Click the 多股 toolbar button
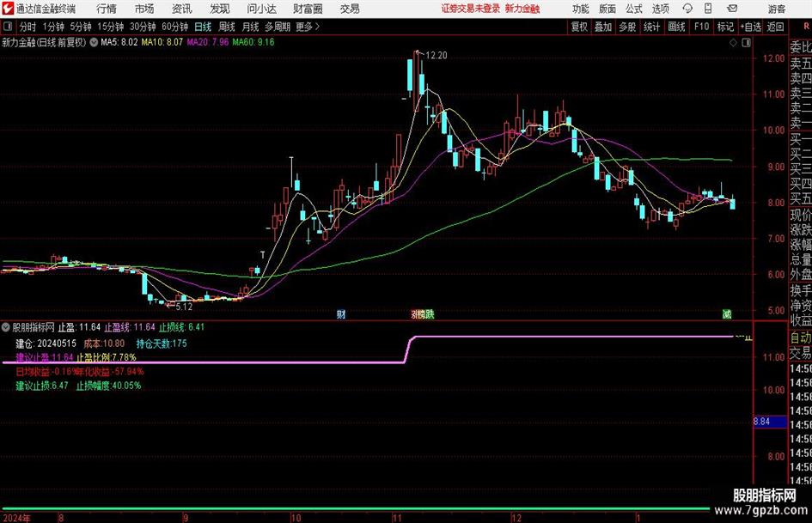 click(627, 27)
